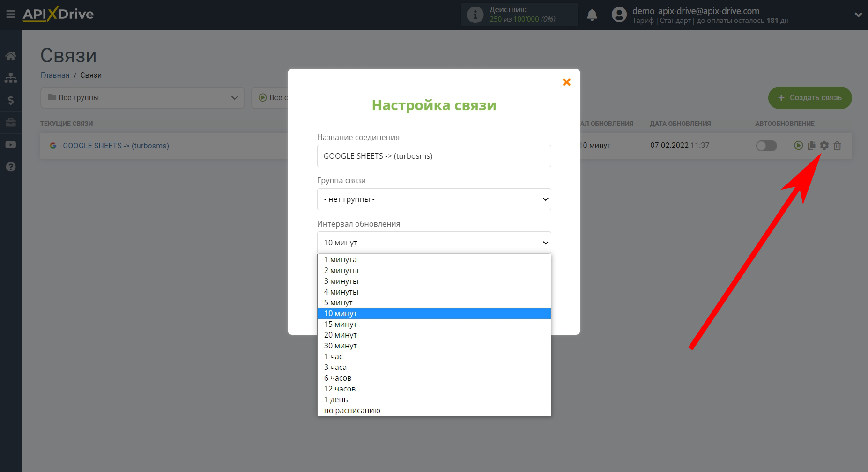Select '1 день' interval option
This screenshot has height=472, width=868.
pos(434,399)
